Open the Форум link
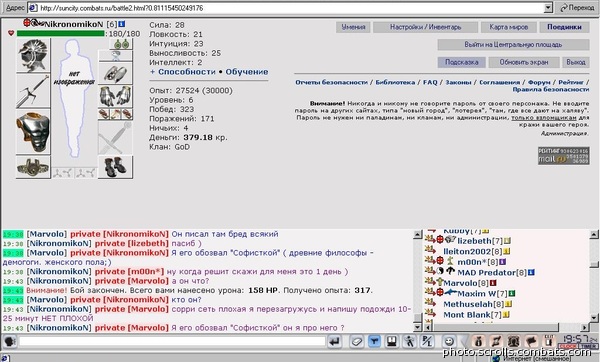 (539, 82)
